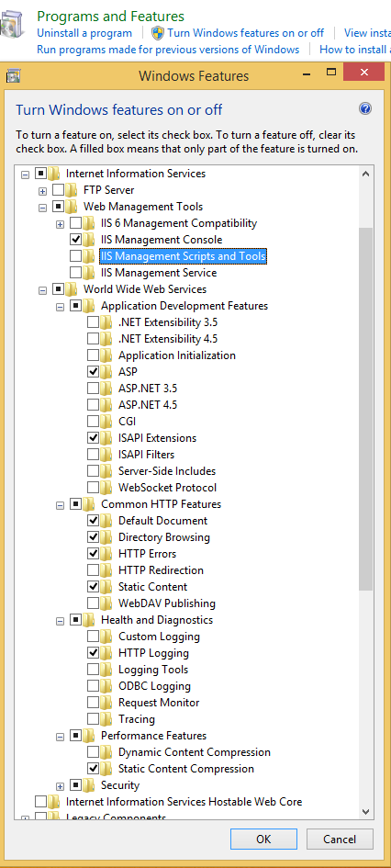Click the ASP folder icon
The height and width of the screenshot is (868, 391).
pyautogui.click(x=106, y=371)
